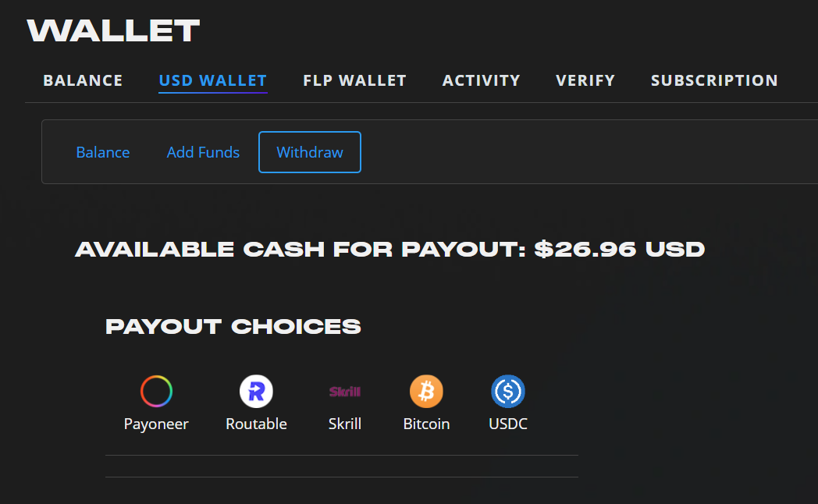818x504 pixels.
Task: Select the Payoneer rainbow ring icon
Action: [x=156, y=391]
